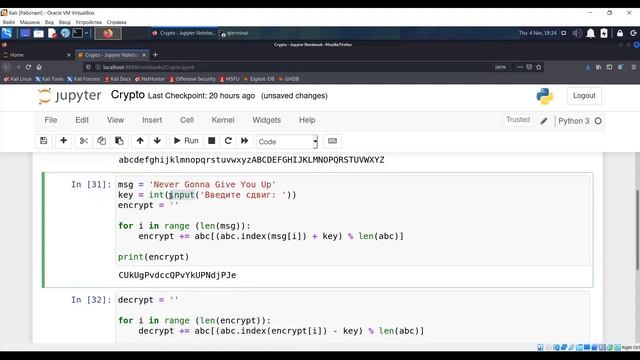640x360 pixels.
Task: Open the Kali dragon applications menu
Action: point(7,33)
